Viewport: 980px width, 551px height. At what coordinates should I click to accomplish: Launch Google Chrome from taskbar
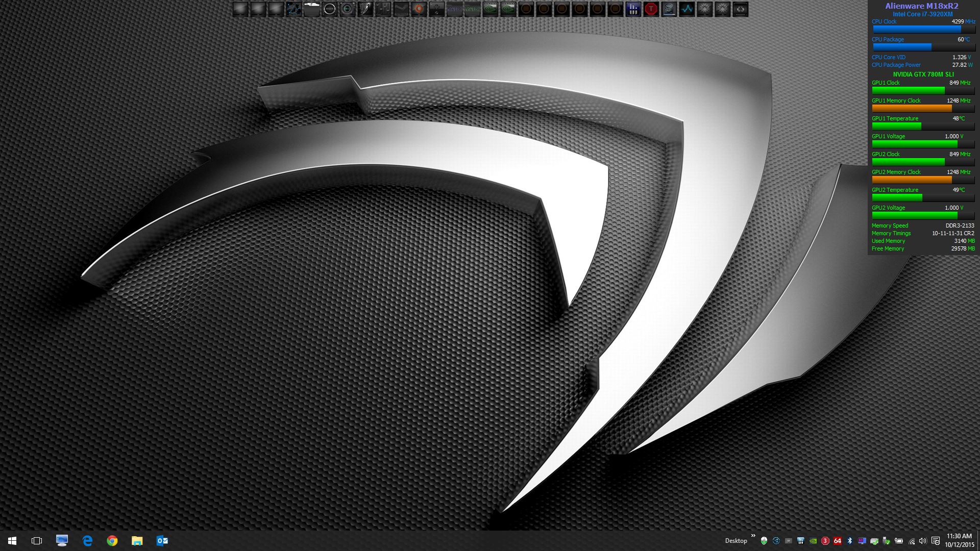click(x=112, y=541)
